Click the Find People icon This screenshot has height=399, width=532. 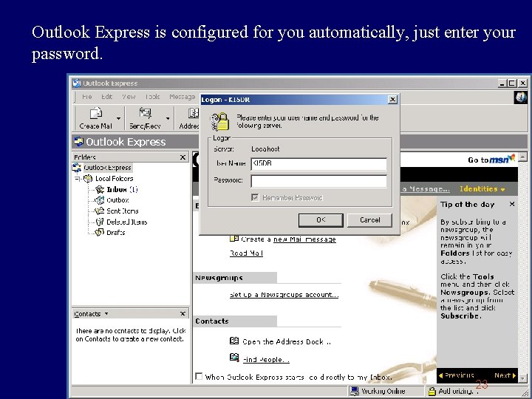click(x=234, y=358)
